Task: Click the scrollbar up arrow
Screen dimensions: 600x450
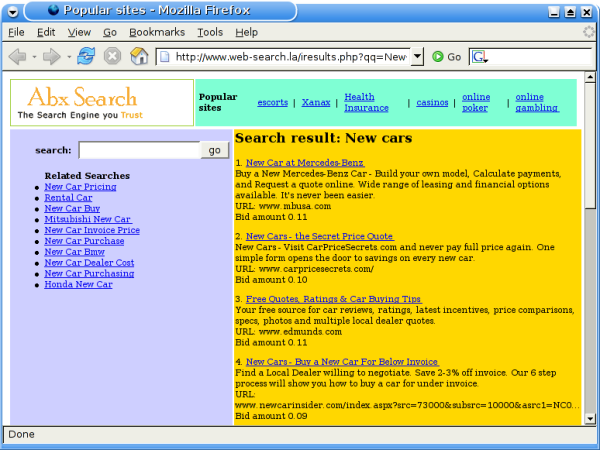Action: pos(590,77)
